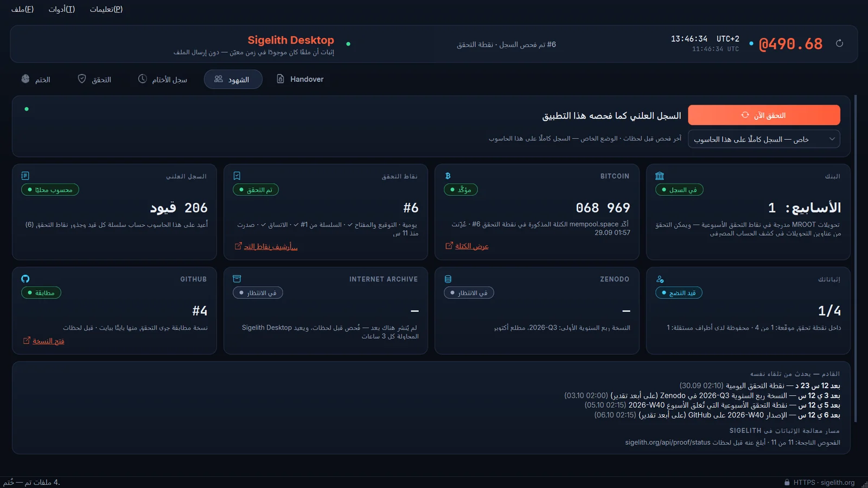
Task: Click the في السجل bank badge
Action: click(679, 190)
